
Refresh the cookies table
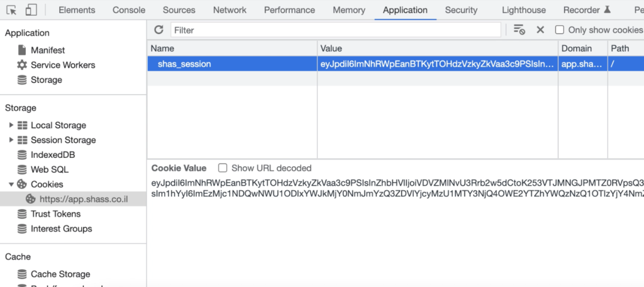(x=158, y=30)
